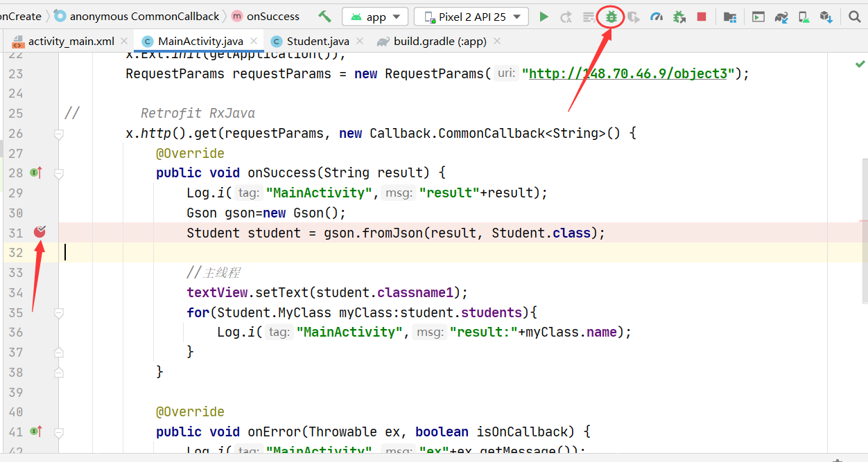Close the activity_main.xml tab
The width and height of the screenshot is (868, 462).
click(x=125, y=42)
